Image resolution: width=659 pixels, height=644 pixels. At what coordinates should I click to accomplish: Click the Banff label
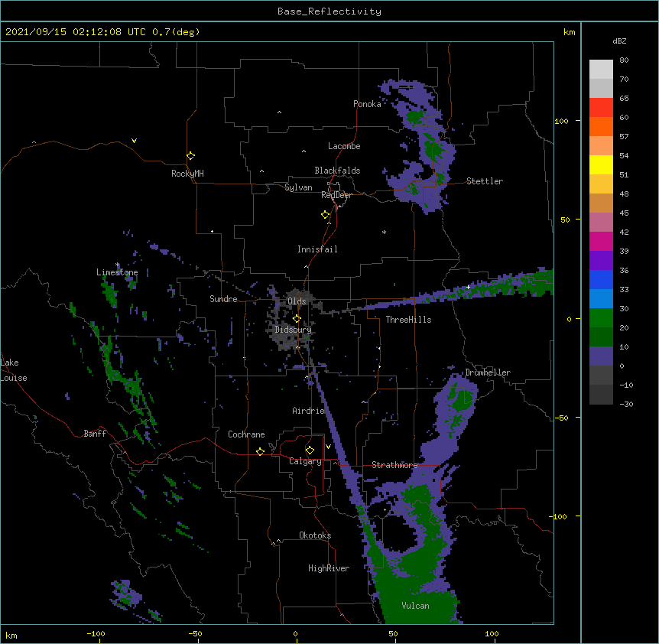tap(95, 434)
